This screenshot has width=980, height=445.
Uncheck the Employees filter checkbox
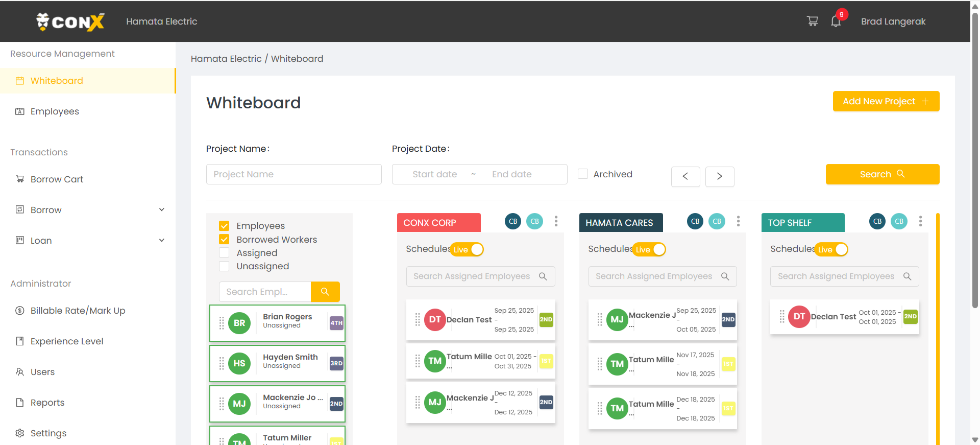pyautogui.click(x=224, y=226)
